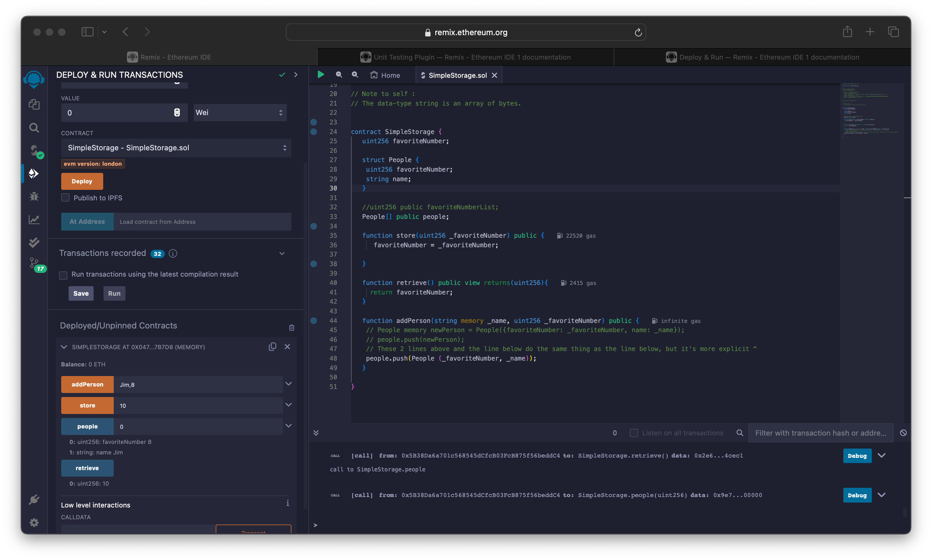932x560 pixels.
Task: Enable Listen on all transactions
Action: click(x=634, y=433)
